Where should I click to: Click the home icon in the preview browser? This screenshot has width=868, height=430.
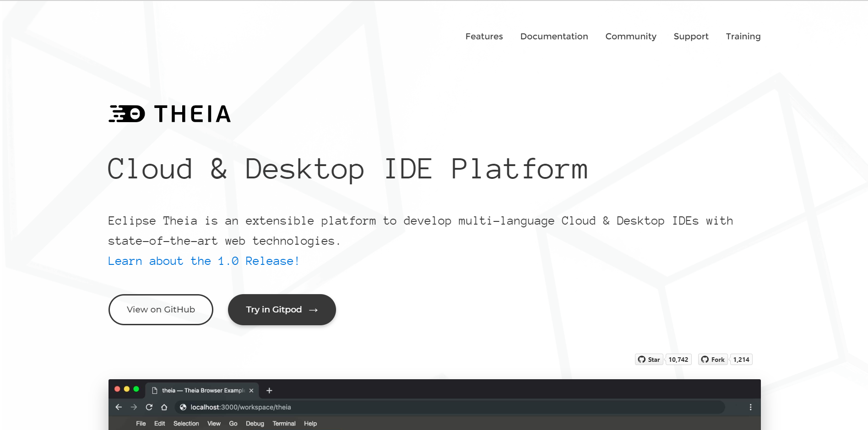tap(164, 407)
